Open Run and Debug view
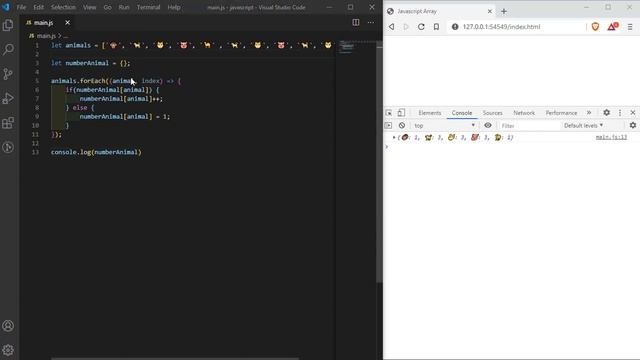Screen dimensions: 640x360 click(8, 98)
